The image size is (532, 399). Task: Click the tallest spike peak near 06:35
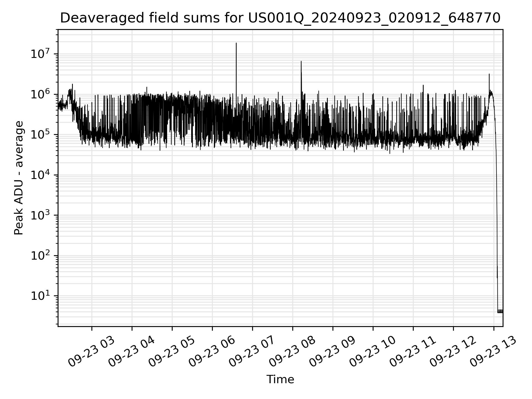236,43
